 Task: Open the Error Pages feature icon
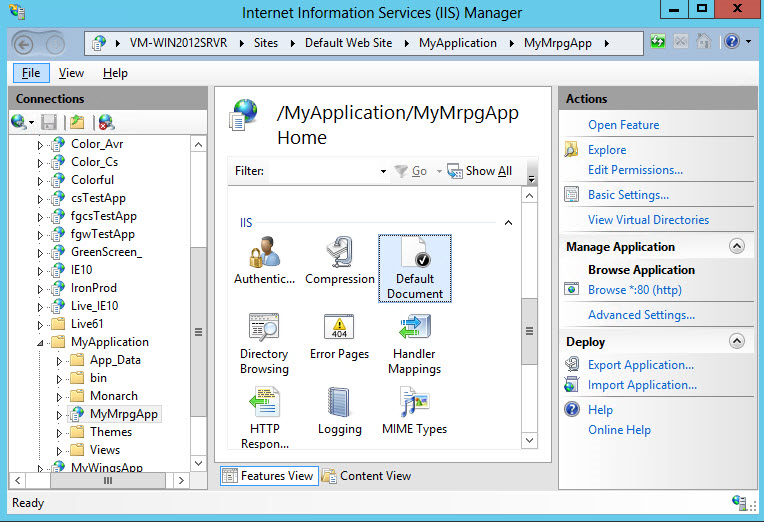point(340,336)
